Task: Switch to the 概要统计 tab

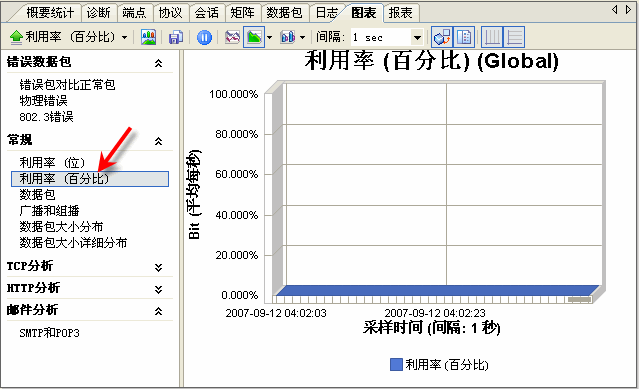Action: pos(50,13)
